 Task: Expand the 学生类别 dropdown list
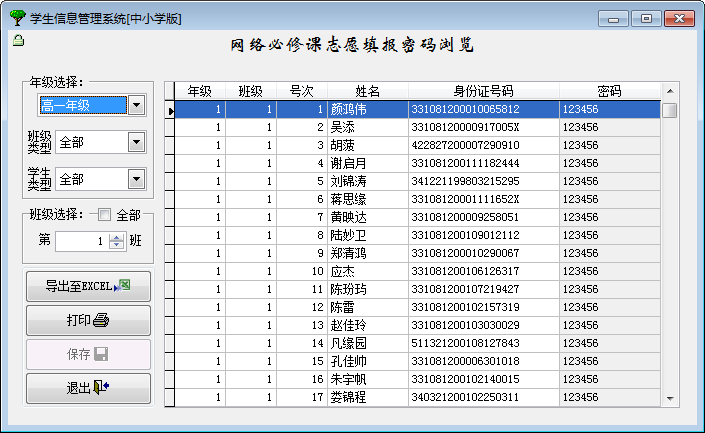(137, 179)
